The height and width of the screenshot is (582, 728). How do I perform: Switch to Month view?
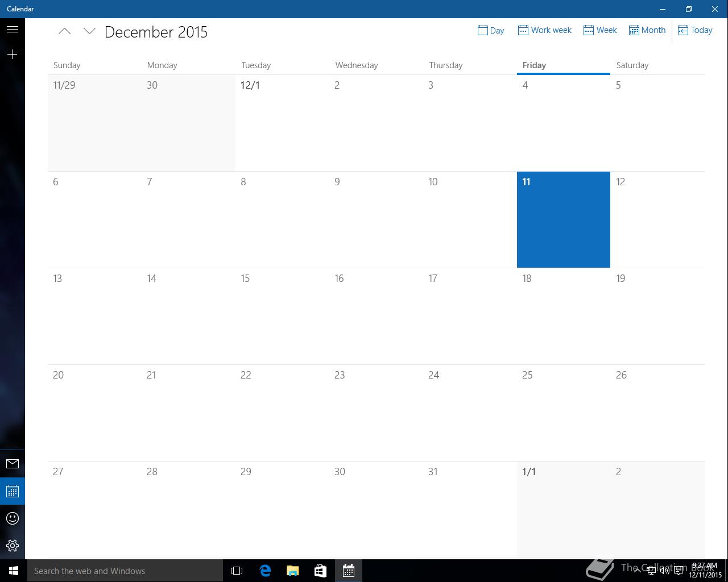click(x=647, y=30)
